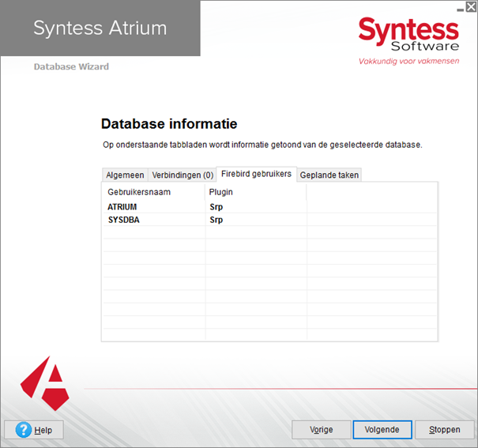Click the Help button
Viewport: 478px width, 448px height.
[34, 430]
